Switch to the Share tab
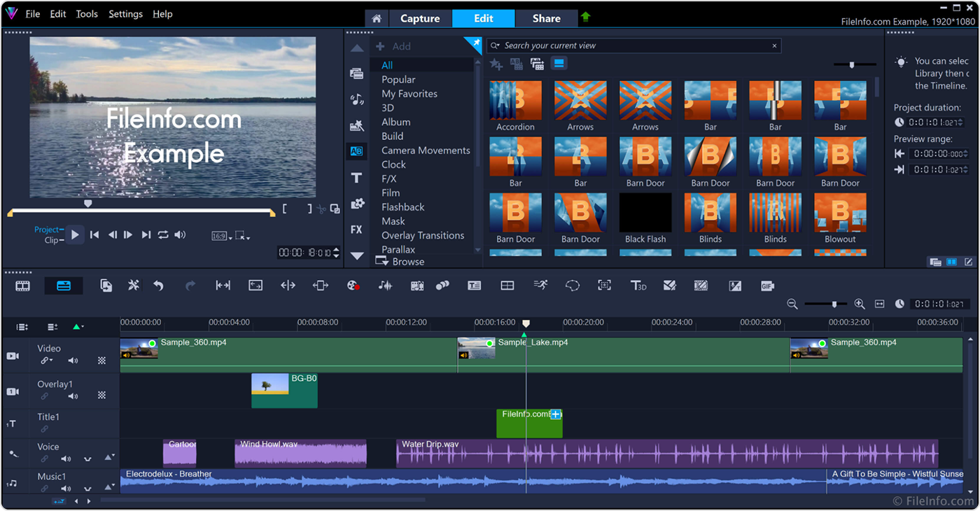 tap(546, 19)
